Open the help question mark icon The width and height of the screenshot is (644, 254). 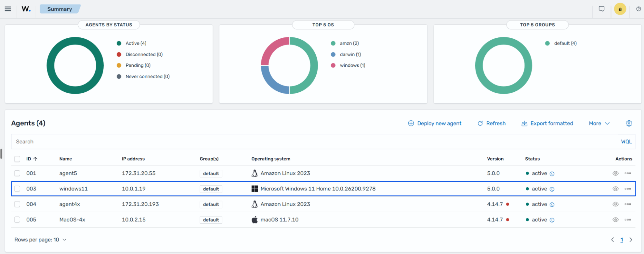click(x=639, y=9)
